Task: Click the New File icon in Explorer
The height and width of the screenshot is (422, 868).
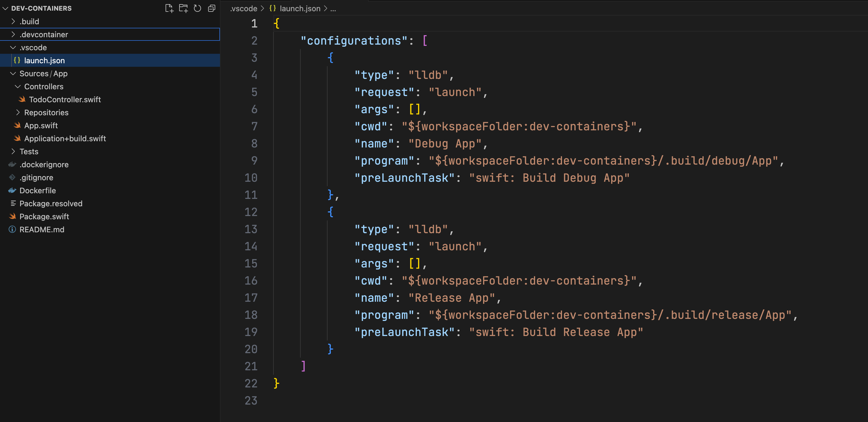Action: 169,8
